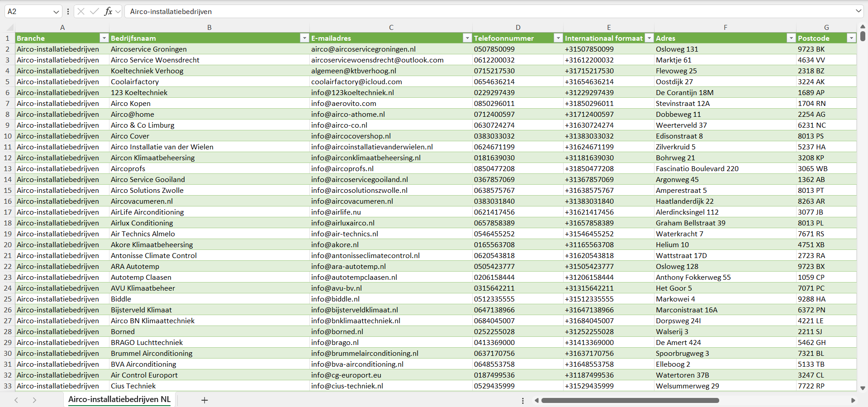Image resolution: width=868 pixels, height=407 pixels.
Task: Expand the Name Box dropdown
Action: coord(56,11)
